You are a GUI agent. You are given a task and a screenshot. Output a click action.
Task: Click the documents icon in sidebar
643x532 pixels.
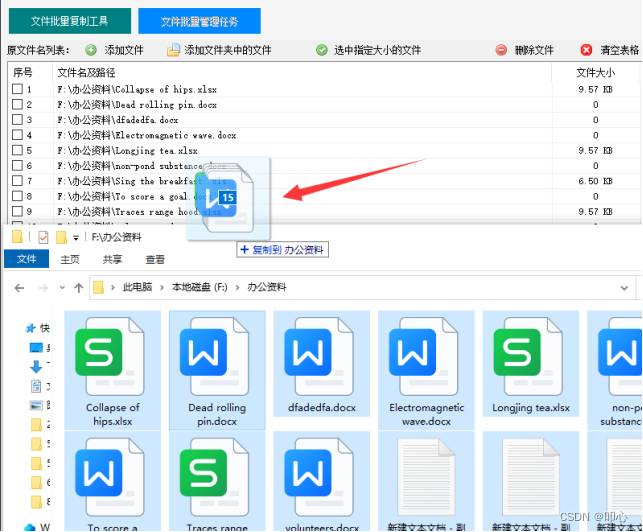(36, 386)
